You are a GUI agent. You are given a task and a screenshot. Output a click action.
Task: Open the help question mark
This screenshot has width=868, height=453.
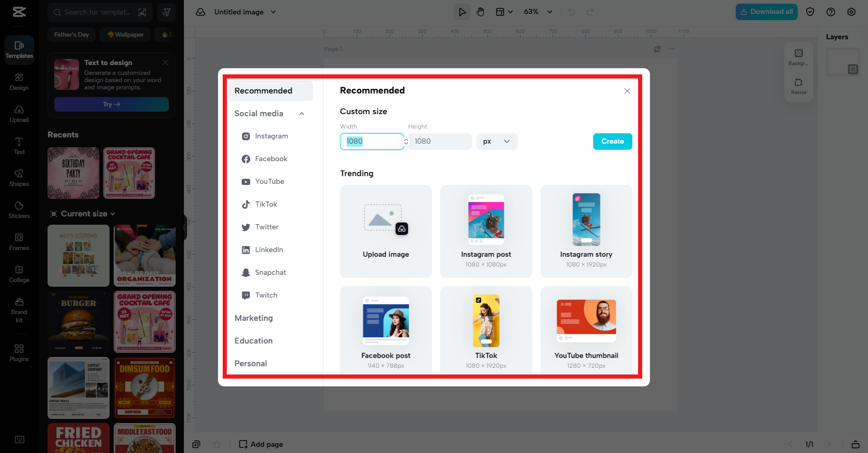tap(831, 12)
